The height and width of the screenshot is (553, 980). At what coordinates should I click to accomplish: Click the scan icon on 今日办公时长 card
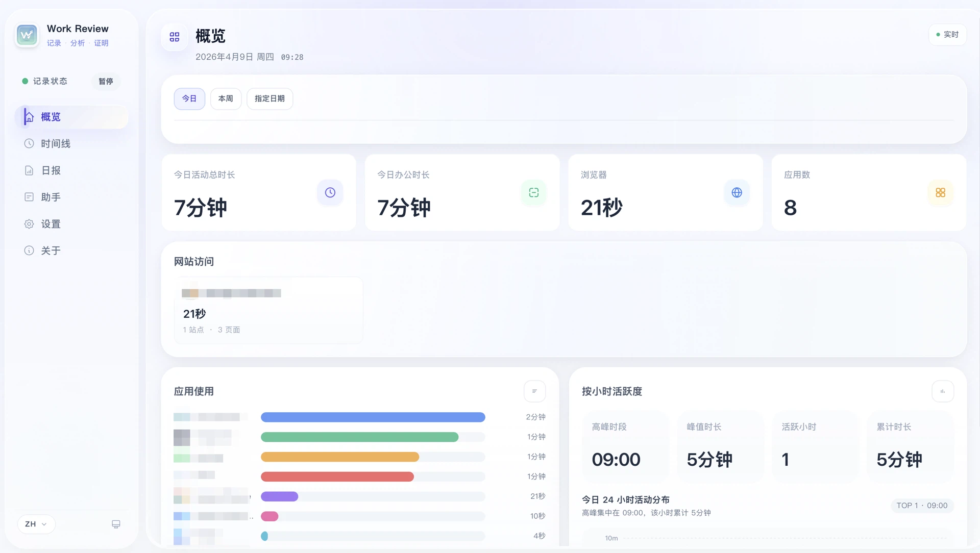534,193
